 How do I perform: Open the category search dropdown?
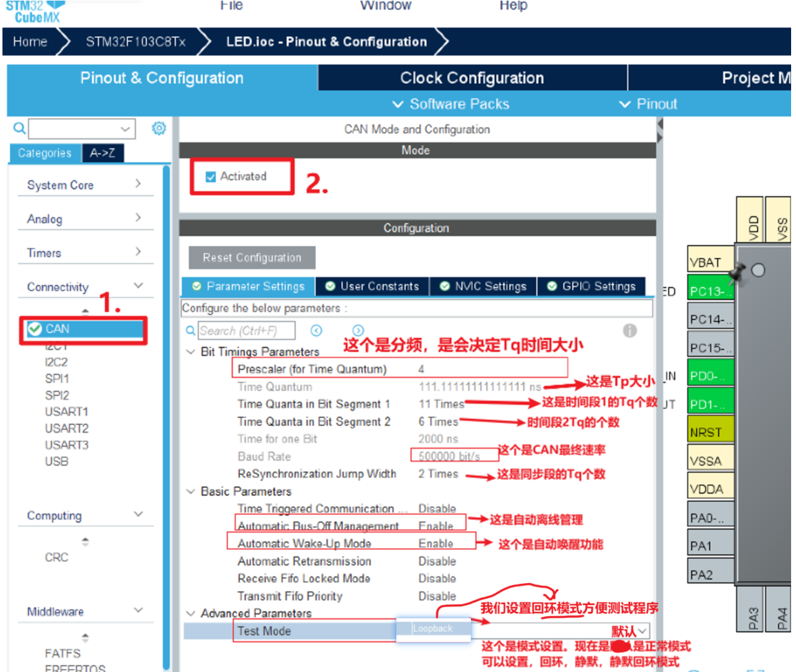125,129
